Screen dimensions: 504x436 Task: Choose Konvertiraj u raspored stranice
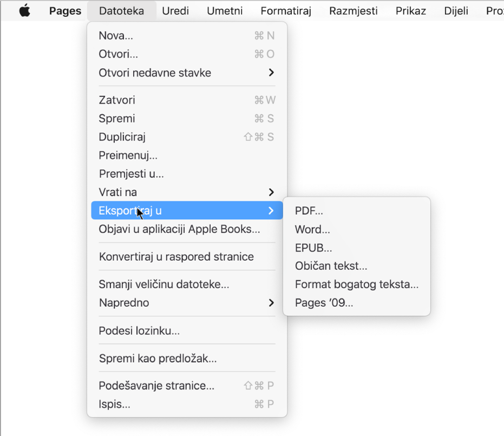coord(187,257)
